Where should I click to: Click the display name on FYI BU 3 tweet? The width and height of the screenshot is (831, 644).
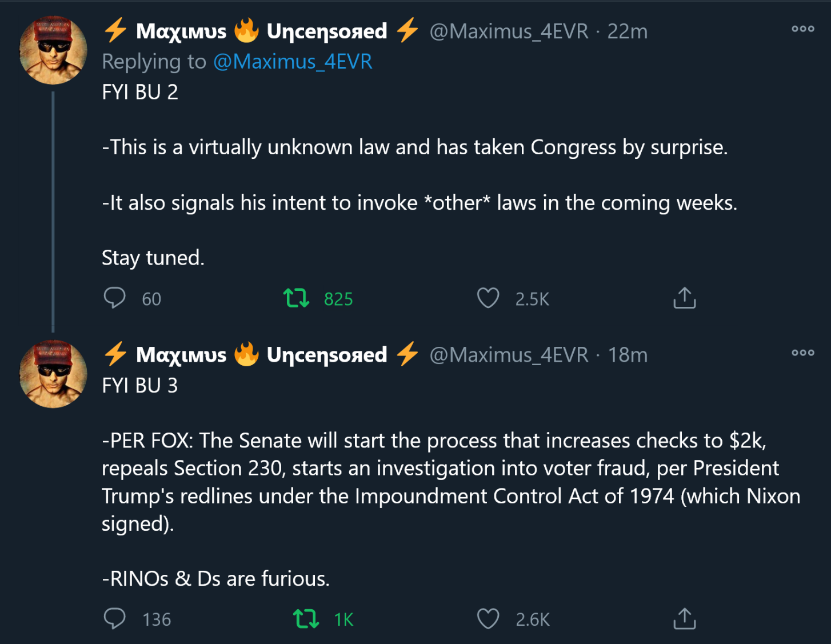point(261,355)
